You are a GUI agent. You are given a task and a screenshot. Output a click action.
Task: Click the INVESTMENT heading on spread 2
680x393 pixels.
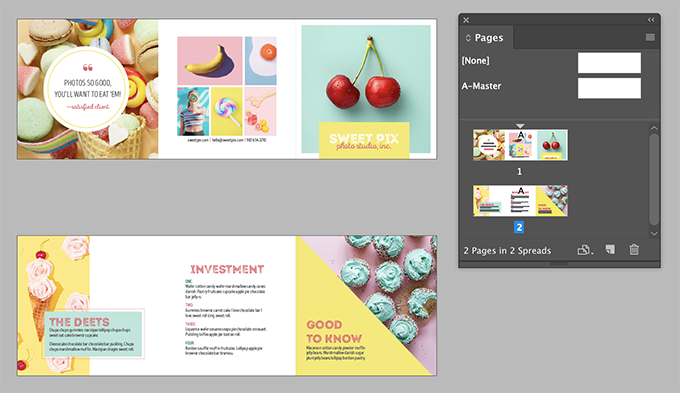pos(227,269)
